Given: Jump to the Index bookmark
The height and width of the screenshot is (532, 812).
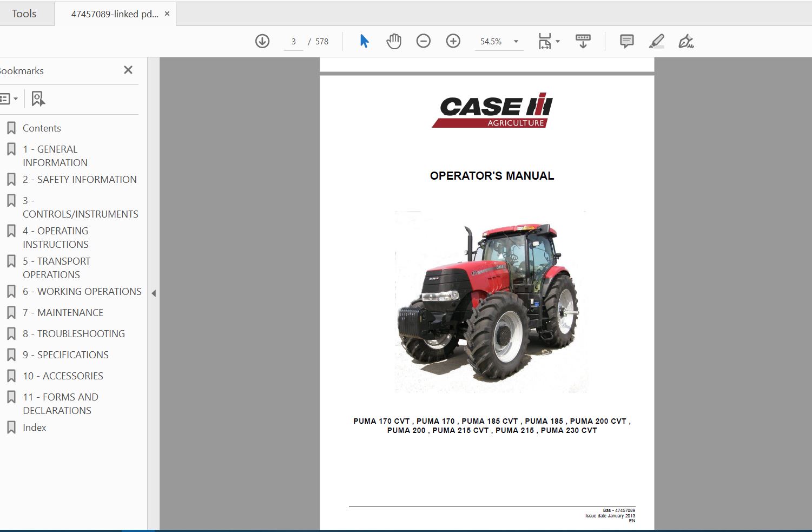Looking at the screenshot, I should (34, 428).
